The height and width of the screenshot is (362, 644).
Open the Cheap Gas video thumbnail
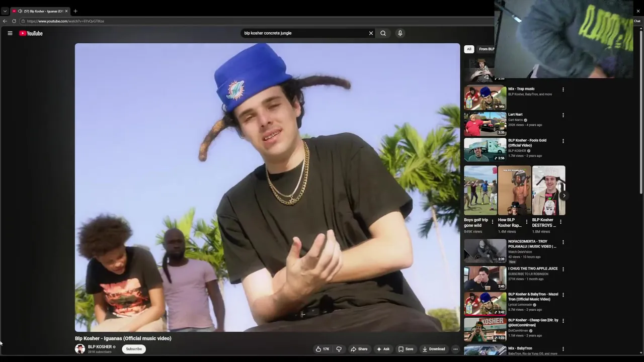click(x=485, y=329)
